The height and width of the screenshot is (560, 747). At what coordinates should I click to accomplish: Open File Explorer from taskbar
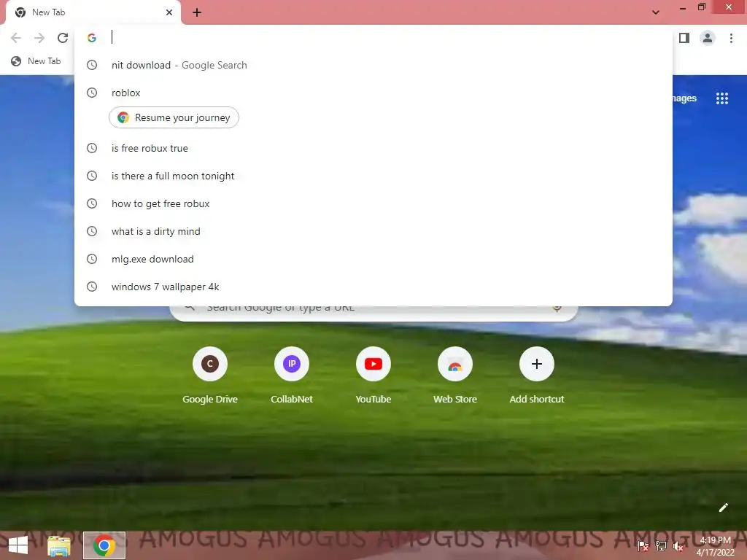(58, 545)
